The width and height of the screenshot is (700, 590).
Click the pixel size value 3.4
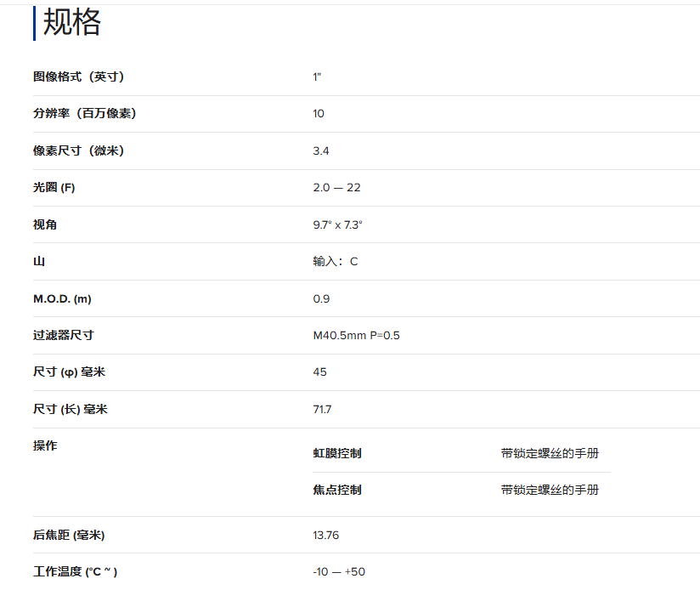tap(320, 150)
